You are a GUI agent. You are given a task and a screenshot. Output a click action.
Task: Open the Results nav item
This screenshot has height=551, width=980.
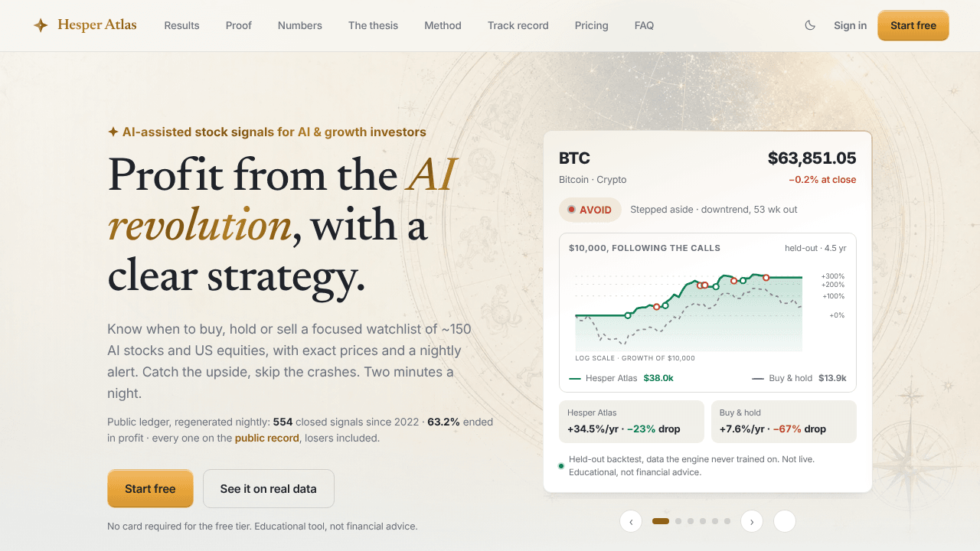tap(181, 25)
